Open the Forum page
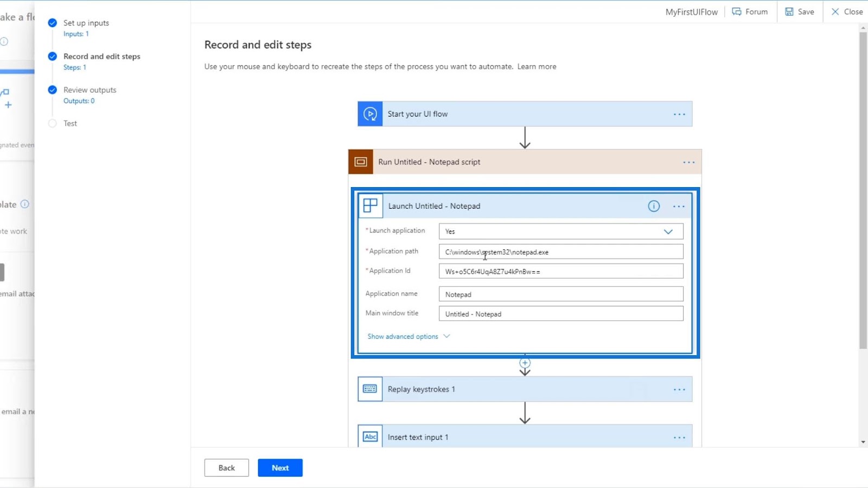This screenshot has height=488, width=868. click(750, 12)
